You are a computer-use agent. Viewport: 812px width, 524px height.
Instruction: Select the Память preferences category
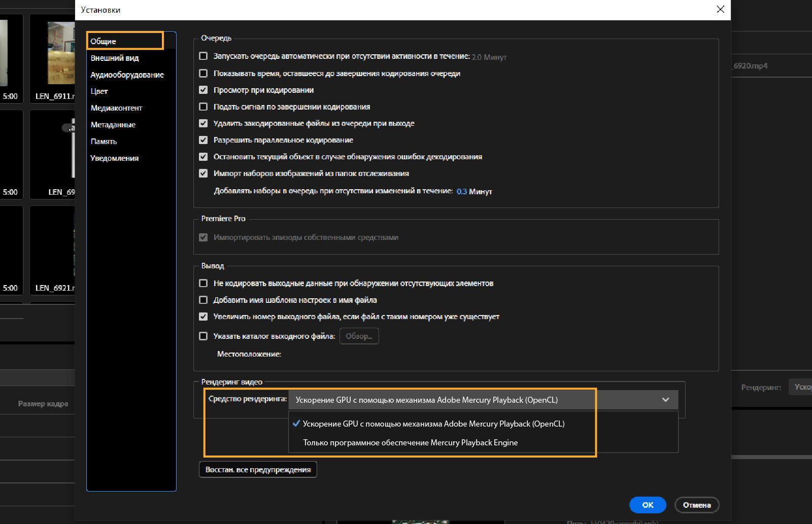pos(104,142)
